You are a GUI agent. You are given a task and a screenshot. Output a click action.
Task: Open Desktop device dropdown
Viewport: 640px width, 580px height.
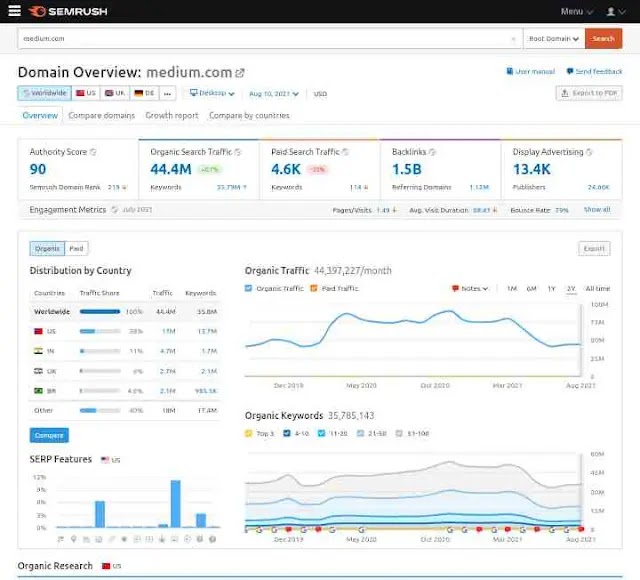(x=212, y=93)
